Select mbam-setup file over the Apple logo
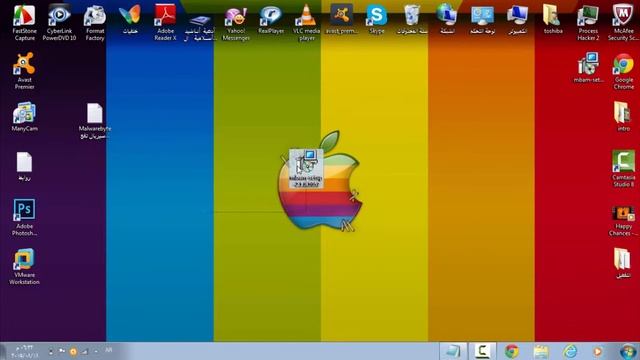This screenshot has width=640, height=360. pos(306,169)
